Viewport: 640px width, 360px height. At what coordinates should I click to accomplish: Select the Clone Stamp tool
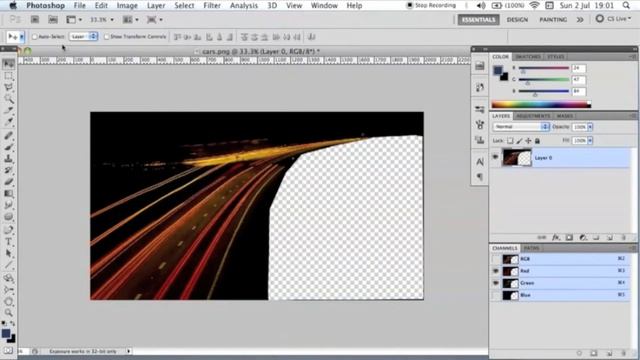[9, 158]
